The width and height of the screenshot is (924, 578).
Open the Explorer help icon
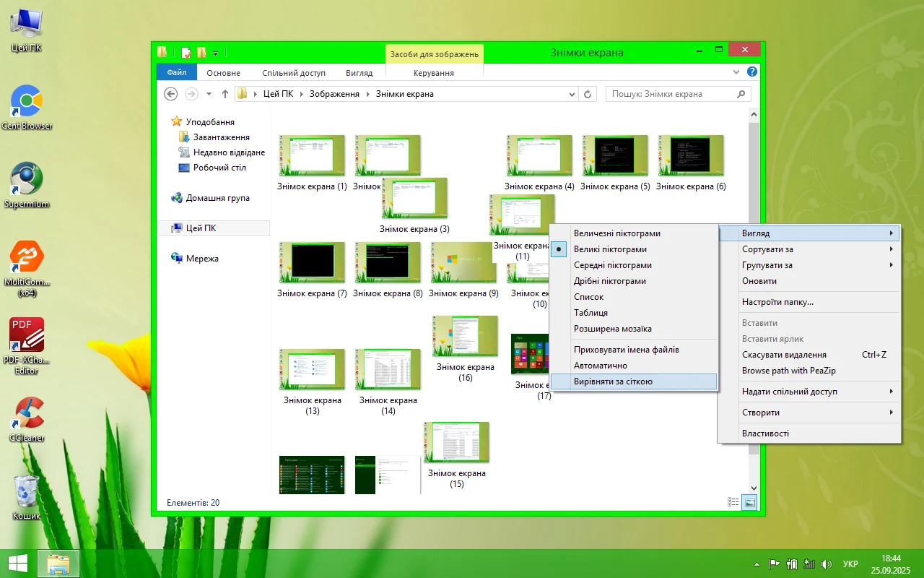tap(751, 72)
